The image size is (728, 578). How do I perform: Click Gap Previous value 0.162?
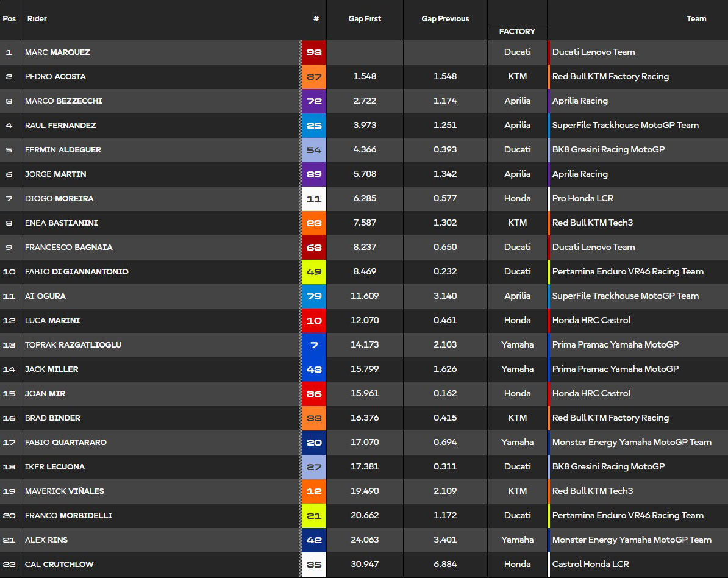(x=444, y=393)
